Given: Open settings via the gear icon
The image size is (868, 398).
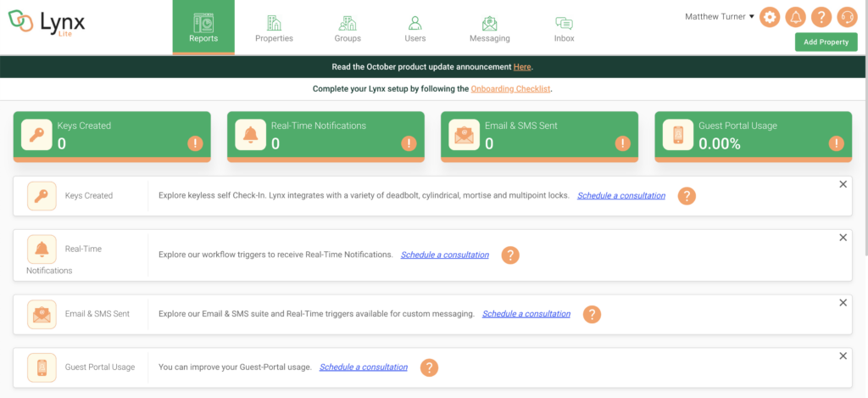Looking at the screenshot, I should click(x=770, y=17).
